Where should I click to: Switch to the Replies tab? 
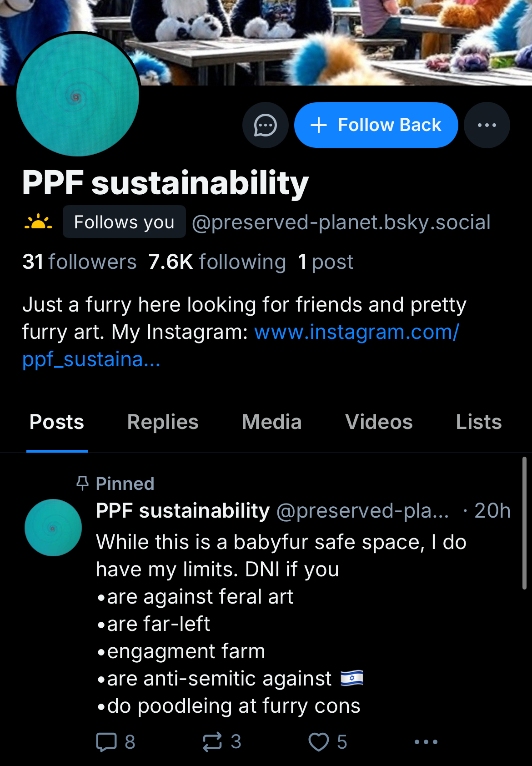click(x=163, y=422)
